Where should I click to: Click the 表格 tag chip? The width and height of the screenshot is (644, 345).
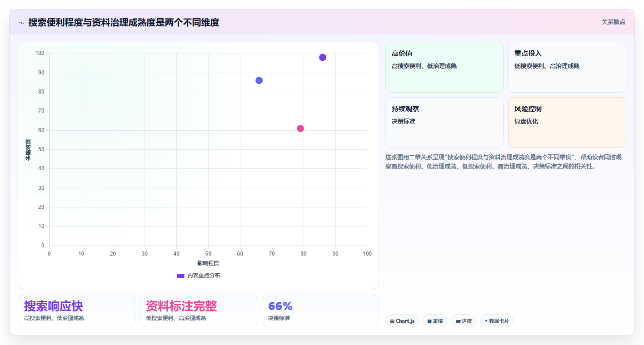pyautogui.click(x=435, y=321)
